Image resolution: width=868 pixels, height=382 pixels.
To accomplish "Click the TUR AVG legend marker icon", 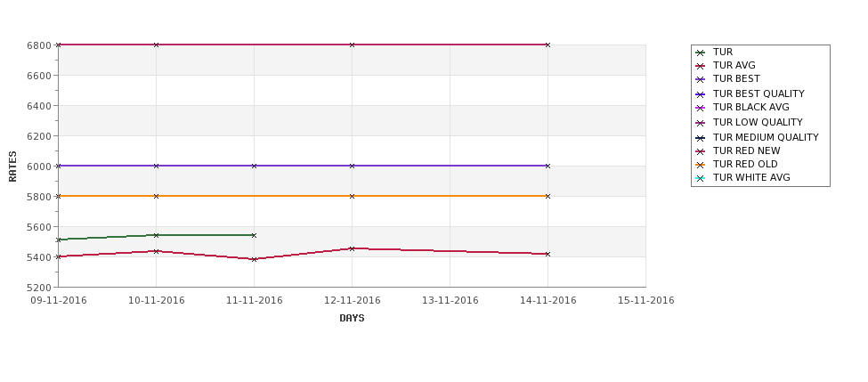I will pos(701,66).
